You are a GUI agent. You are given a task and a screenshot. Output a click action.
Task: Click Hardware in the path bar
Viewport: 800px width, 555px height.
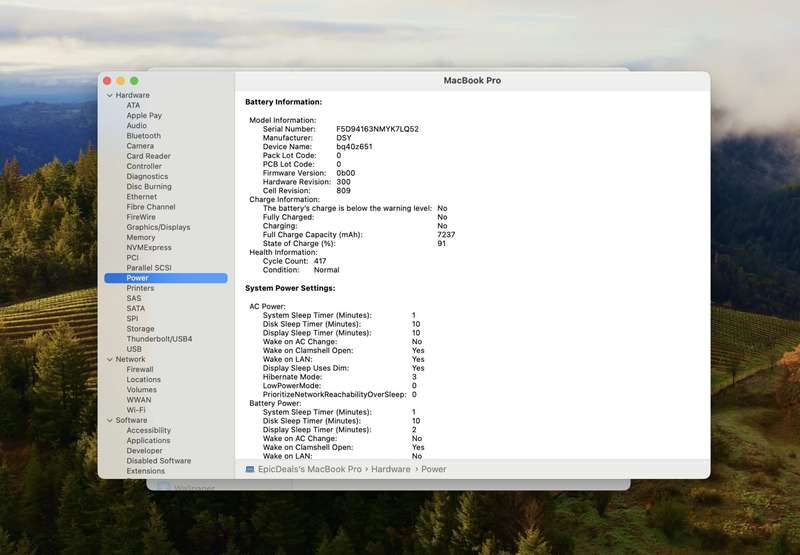point(390,469)
